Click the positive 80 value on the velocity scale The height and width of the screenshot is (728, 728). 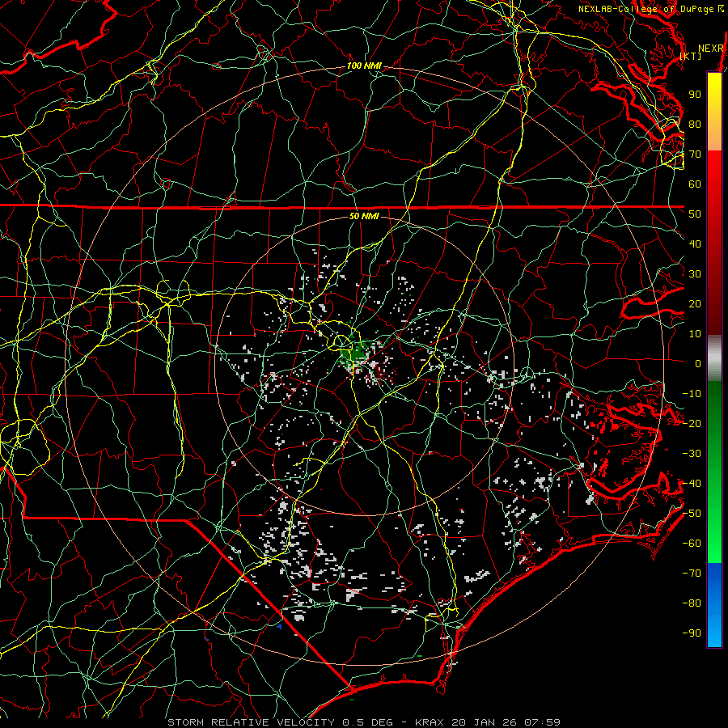[x=695, y=125]
